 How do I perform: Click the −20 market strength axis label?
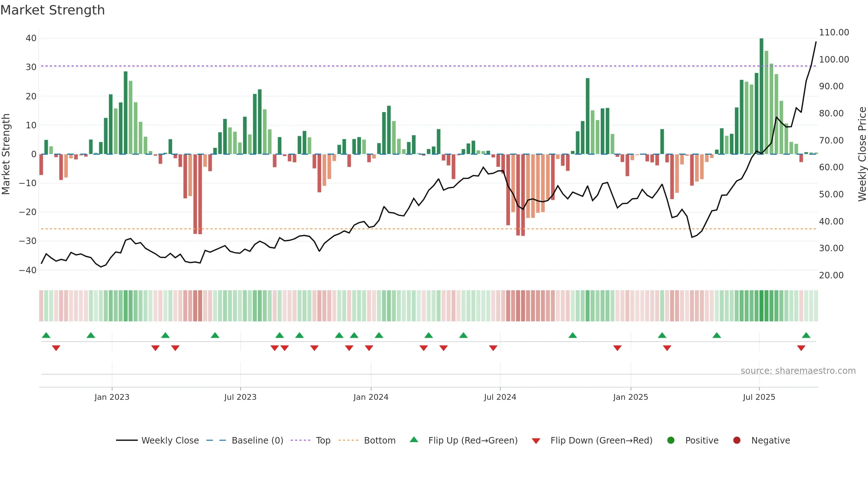coord(28,212)
